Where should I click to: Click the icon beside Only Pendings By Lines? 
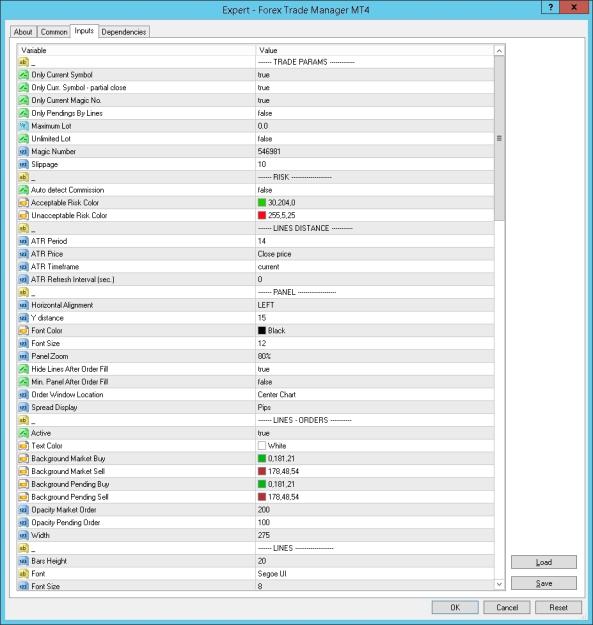pyautogui.click(x=24, y=113)
